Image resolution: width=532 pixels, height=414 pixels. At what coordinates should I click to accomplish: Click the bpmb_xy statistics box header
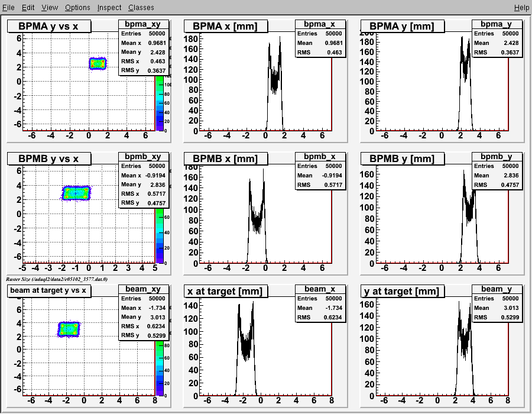pos(144,157)
